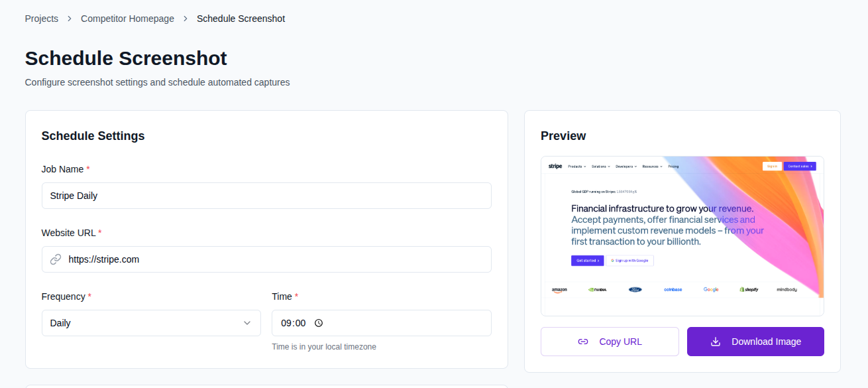Click the Amazon logo in the preview
868x388 pixels.
click(559, 289)
